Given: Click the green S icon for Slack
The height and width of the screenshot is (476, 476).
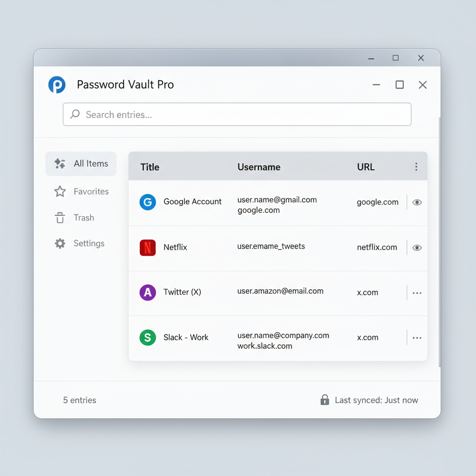Looking at the screenshot, I should click(x=147, y=337).
